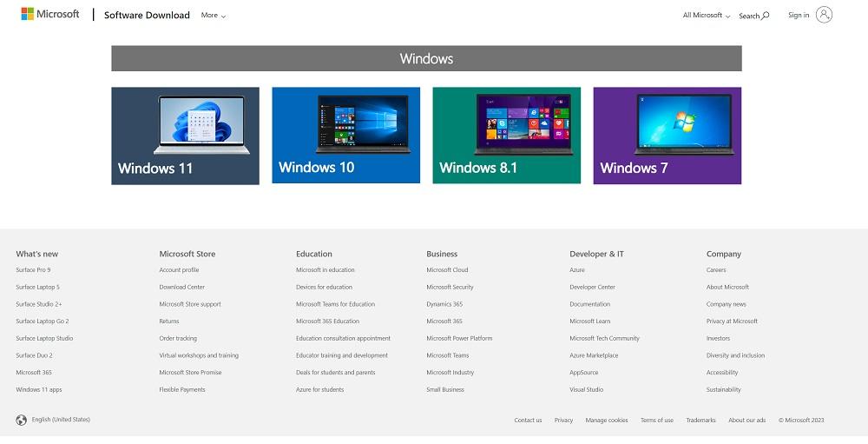Change English (United States) language setting

(61, 420)
